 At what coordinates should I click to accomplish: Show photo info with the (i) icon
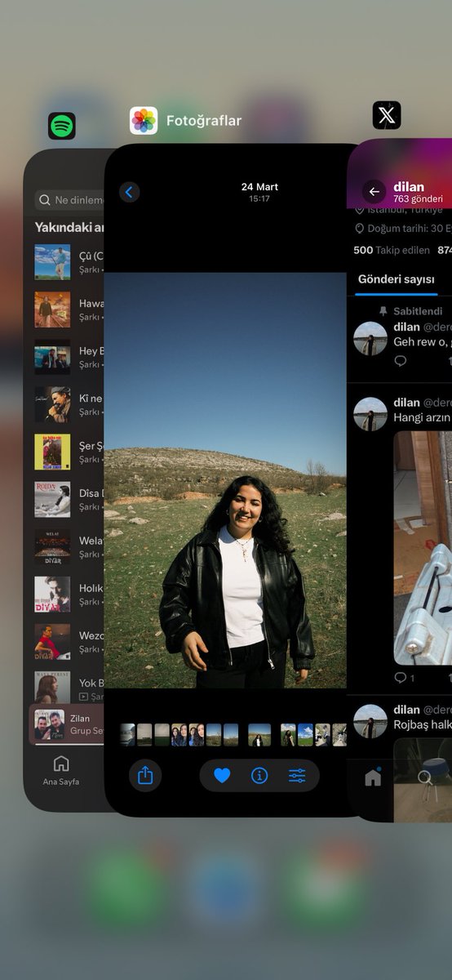259,776
